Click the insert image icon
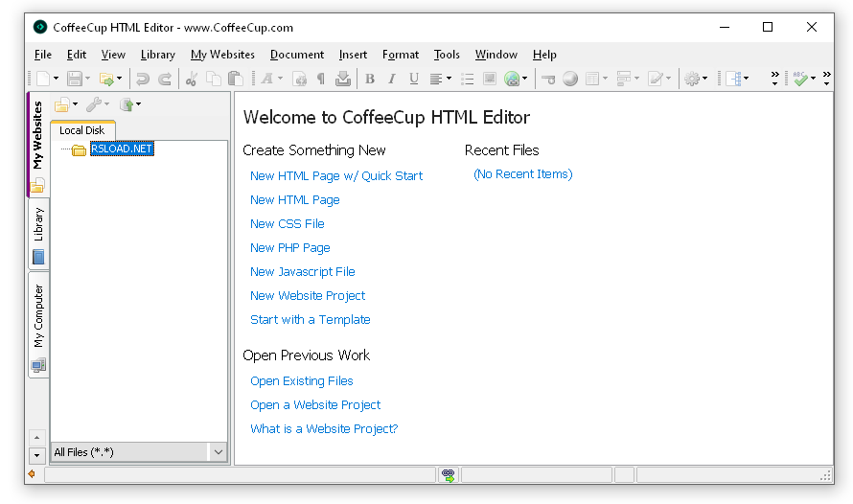853x504 pixels. pos(490,79)
